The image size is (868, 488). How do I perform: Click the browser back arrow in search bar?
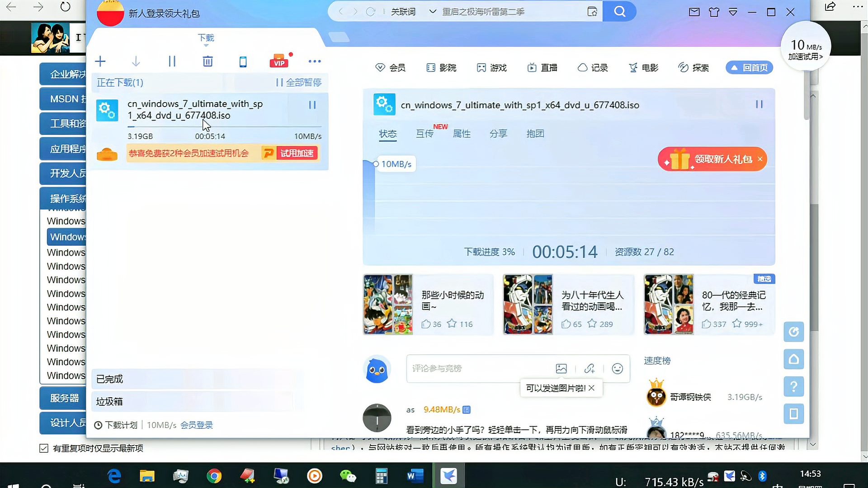pyautogui.click(x=341, y=12)
